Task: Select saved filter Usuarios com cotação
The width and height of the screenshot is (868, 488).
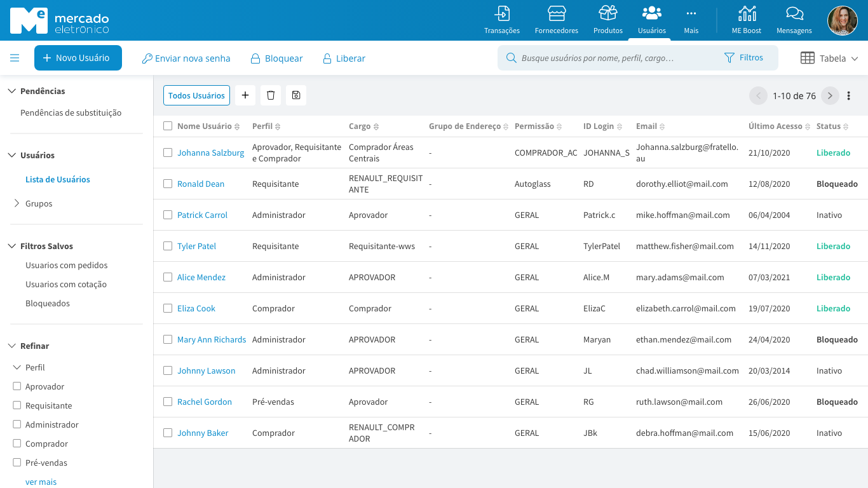Action: [x=66, y=284]
